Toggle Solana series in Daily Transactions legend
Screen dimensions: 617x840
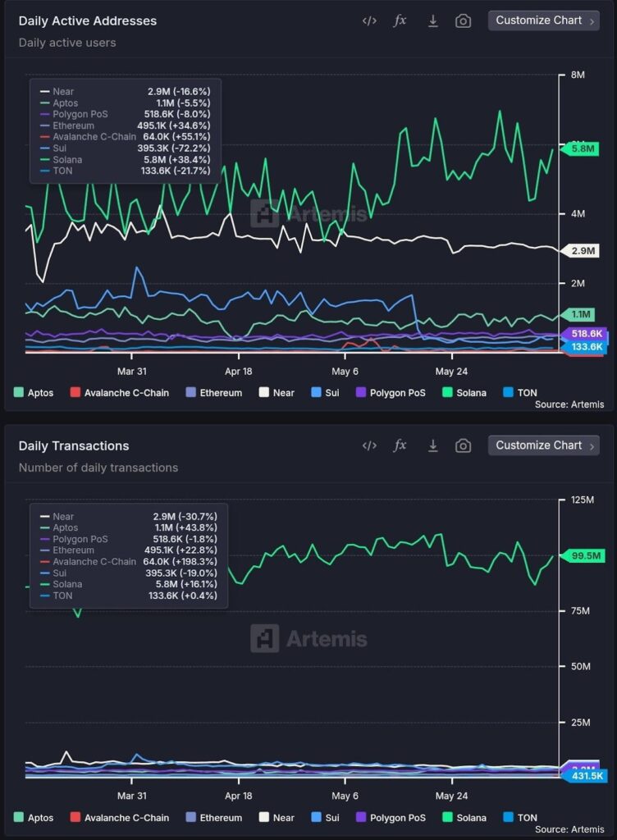(x=464, y=818)
